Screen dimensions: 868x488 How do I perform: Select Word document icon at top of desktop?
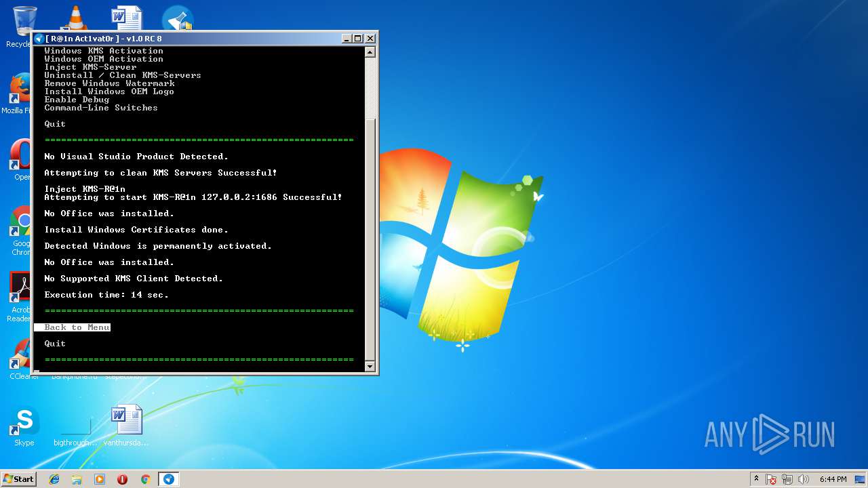126,18
